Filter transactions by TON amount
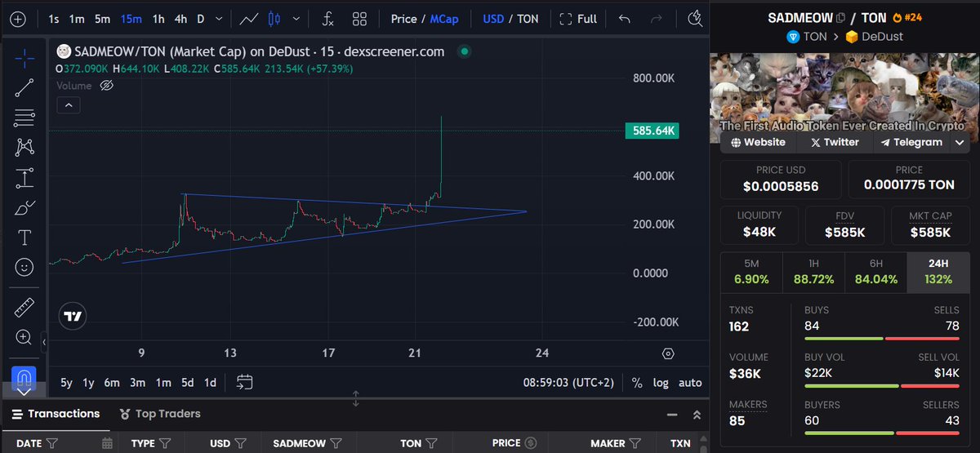This screenshot has height=453, width=980. point(432,443)
